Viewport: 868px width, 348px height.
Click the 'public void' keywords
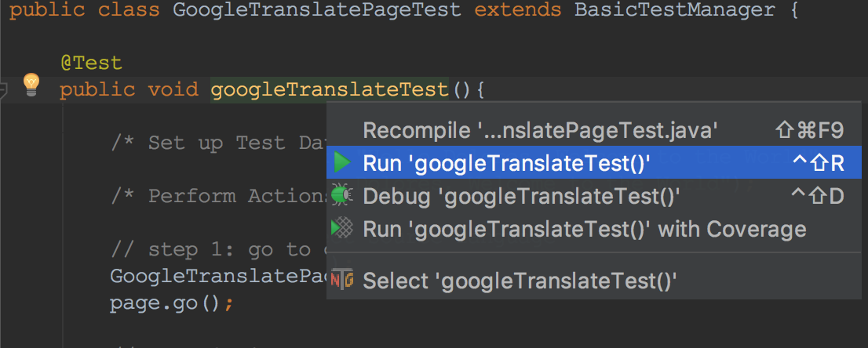(129, 89)
